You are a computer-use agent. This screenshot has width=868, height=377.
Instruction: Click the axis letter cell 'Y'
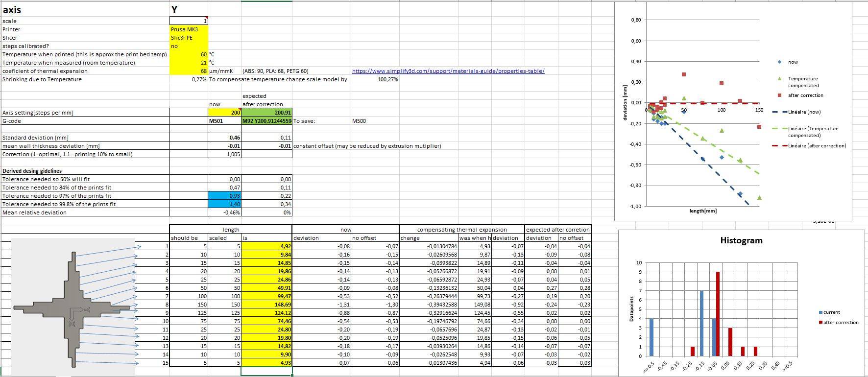pyautogui.click(x=189, y=9)
